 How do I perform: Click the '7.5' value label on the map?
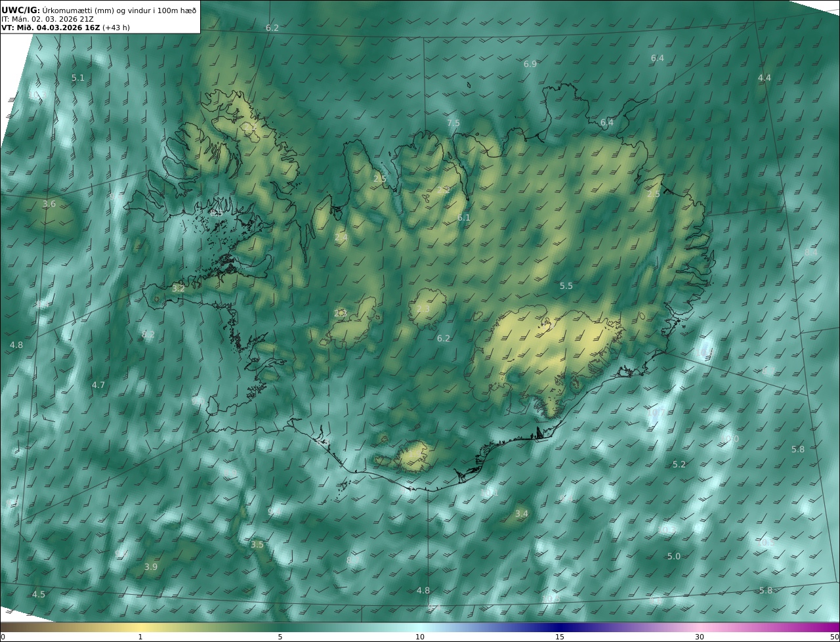(453, 123)
